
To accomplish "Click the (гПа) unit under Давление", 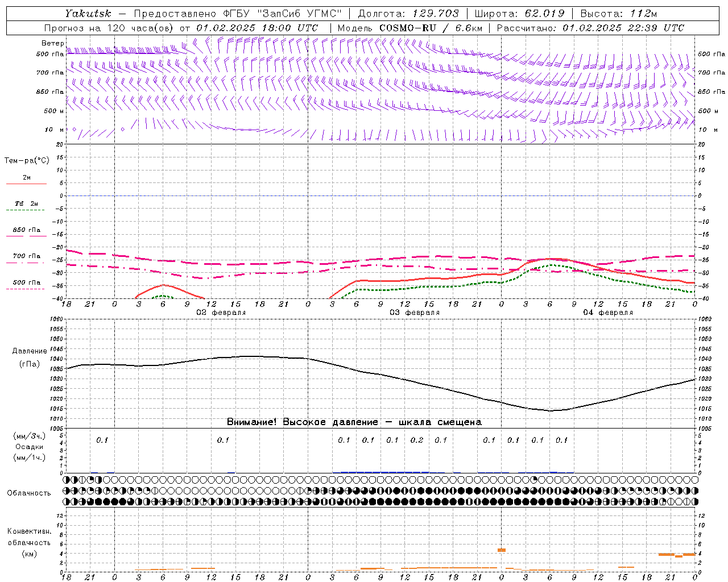I will coord(30,364).
